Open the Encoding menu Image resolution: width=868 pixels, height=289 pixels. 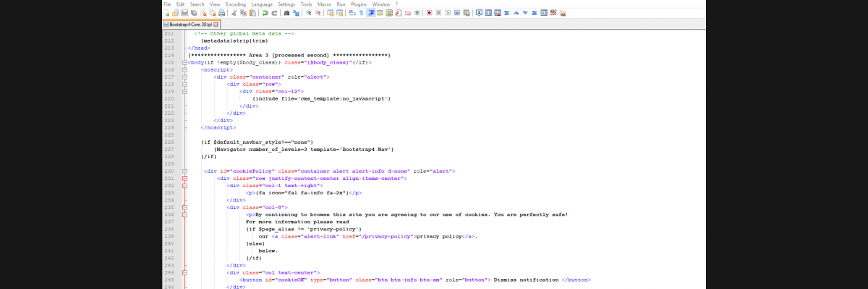pyautogui.click(x=235, y=4)
